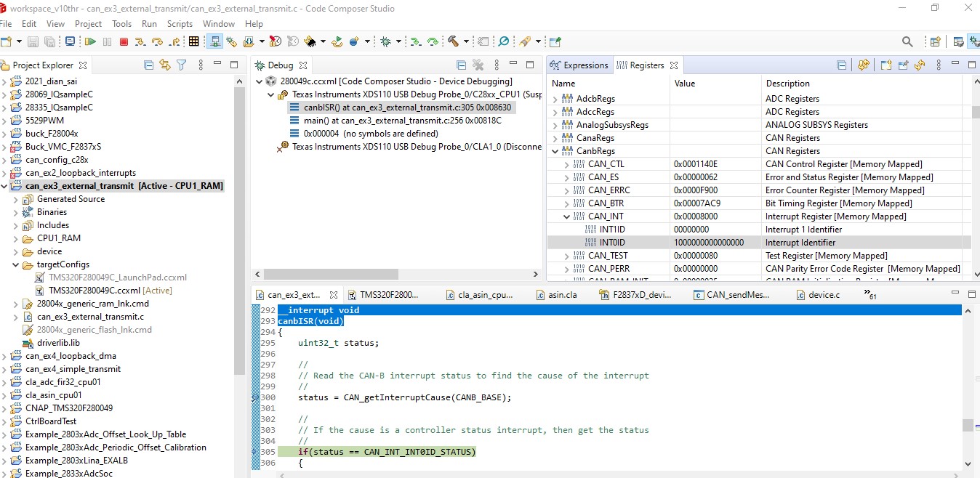Expand the CAN_CTL register entry
Viewport: 980px width, 478px height.
coord(567,164)
